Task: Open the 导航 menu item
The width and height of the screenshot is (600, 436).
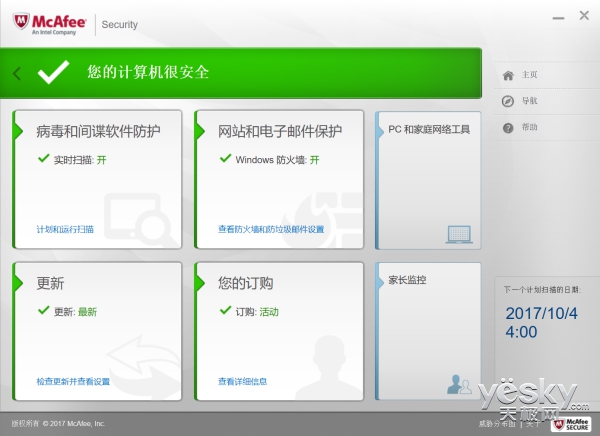Action: (x=530, y=101)
